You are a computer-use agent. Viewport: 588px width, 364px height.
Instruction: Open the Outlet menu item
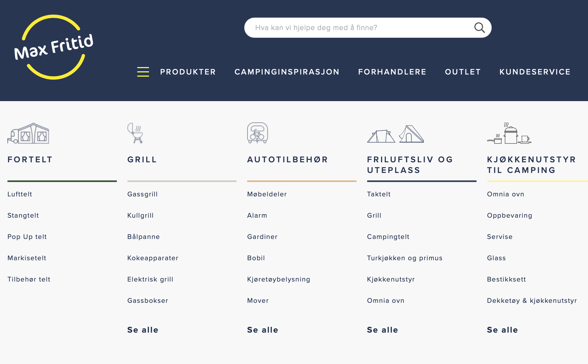tap(463, 72)
